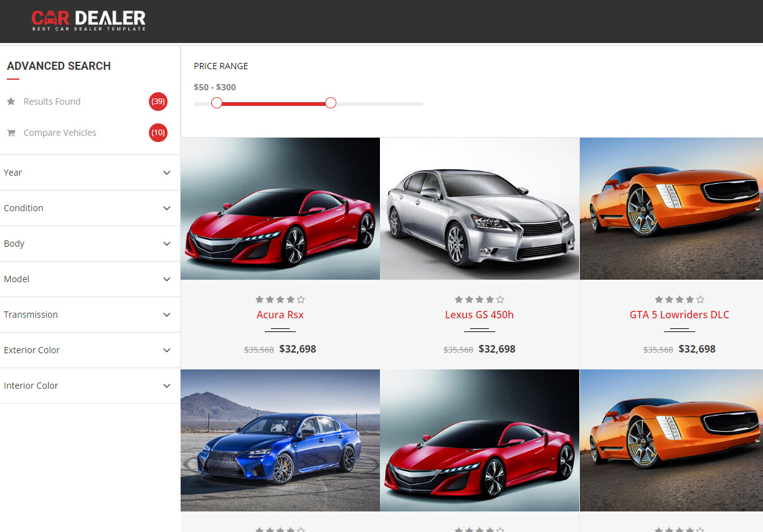Click the star rating above Lexus GS 450h
The height and width of the screenshot is (532, 763).
pos(480,300)
